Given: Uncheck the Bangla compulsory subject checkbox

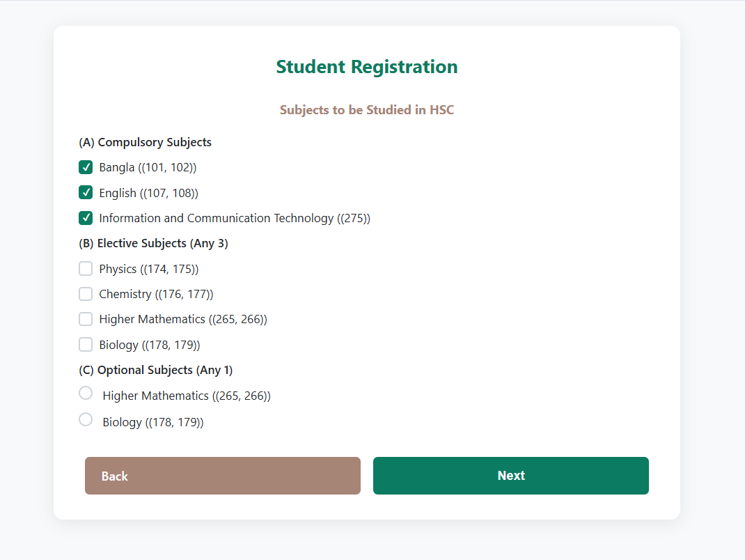Looking at the screenshot, I should (86, 167).
